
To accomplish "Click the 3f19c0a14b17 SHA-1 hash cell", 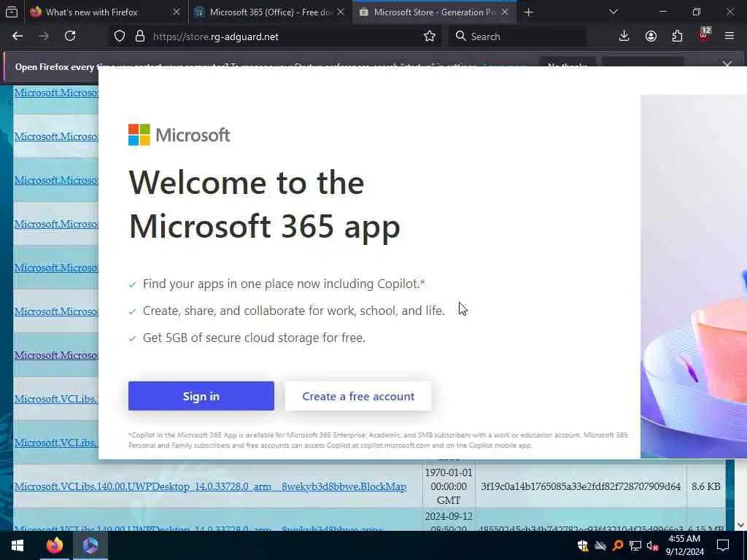I will 581,486.
